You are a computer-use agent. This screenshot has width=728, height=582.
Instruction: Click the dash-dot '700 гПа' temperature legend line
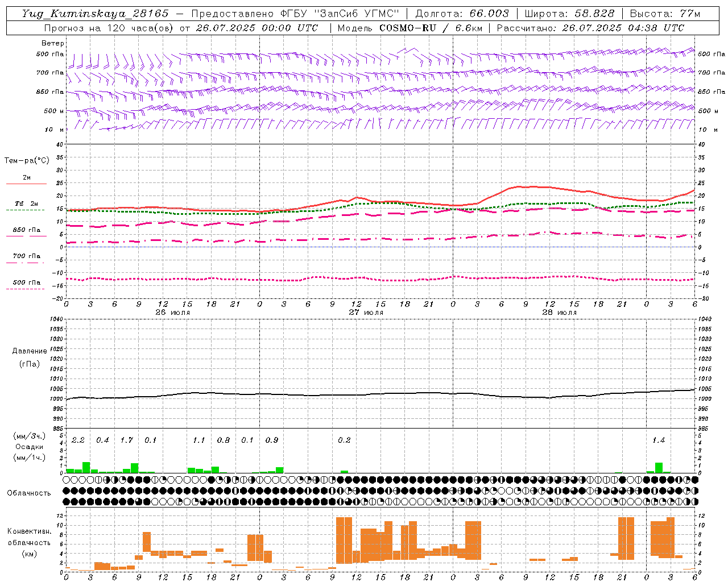coord(26,263)
